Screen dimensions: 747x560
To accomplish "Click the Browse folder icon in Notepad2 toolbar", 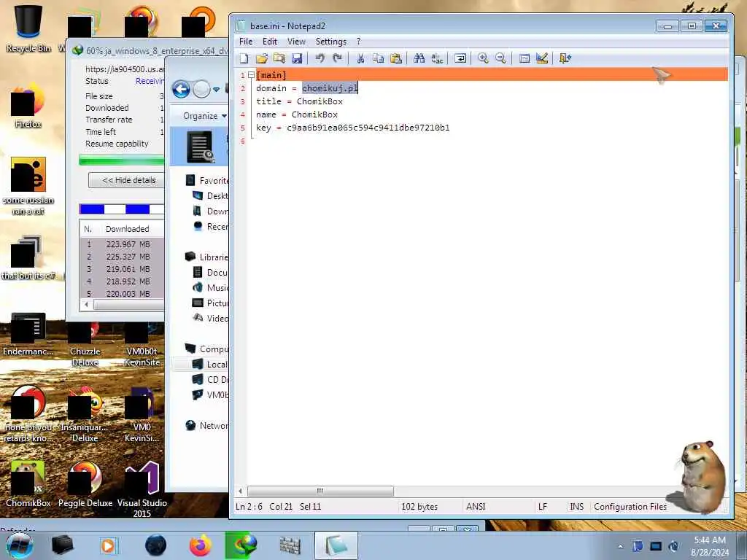I will [x=279, y=58].
